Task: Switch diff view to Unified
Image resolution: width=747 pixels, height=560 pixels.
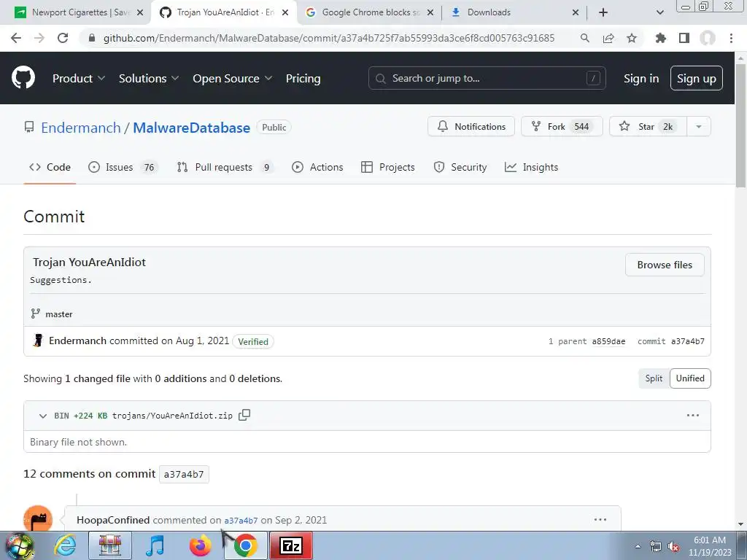Action: coord(690,378)
